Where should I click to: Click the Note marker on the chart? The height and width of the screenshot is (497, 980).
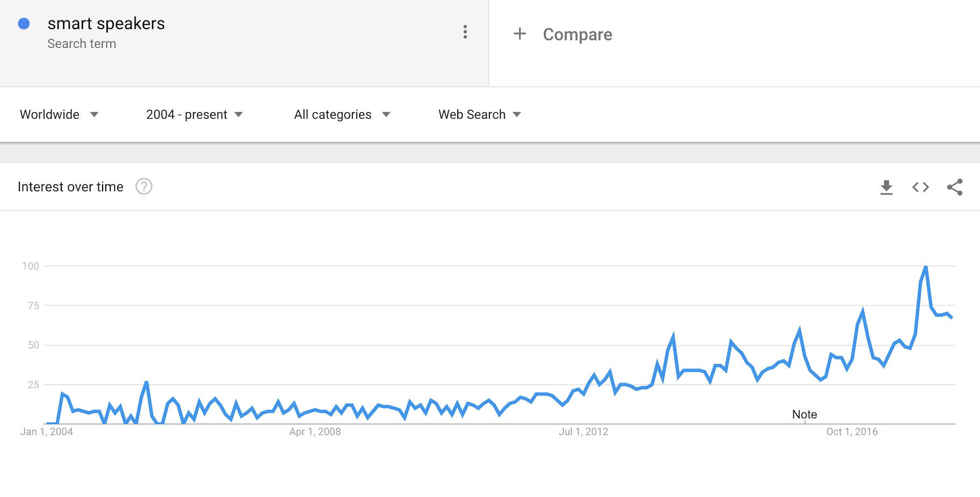(804, 414)
